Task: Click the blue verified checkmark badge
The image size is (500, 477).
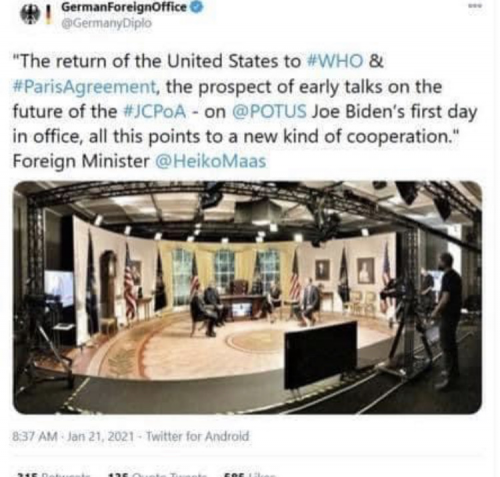Action: tap(196, 8)
